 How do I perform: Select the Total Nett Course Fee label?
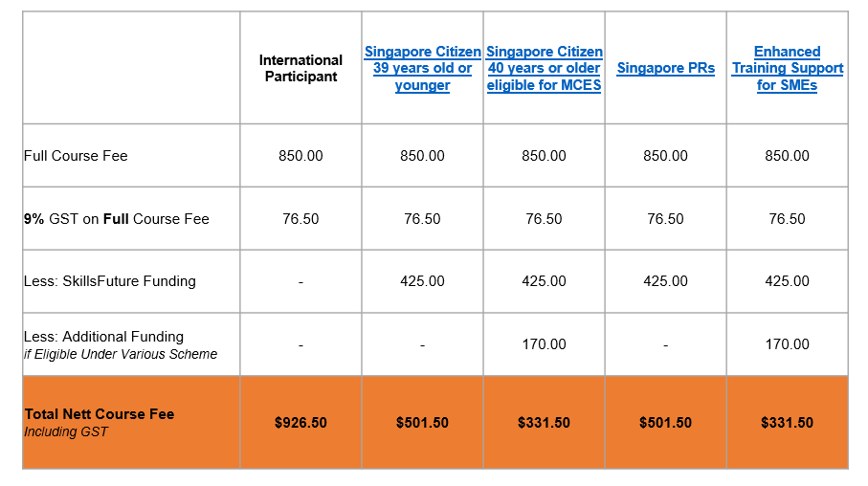(100, 414)
